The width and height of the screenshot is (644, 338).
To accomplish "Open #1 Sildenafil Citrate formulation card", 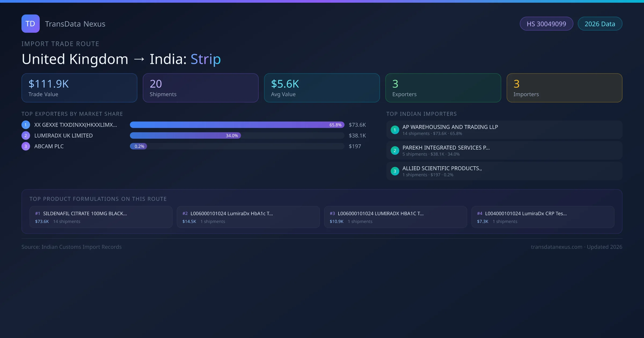I will pos(101,217).
